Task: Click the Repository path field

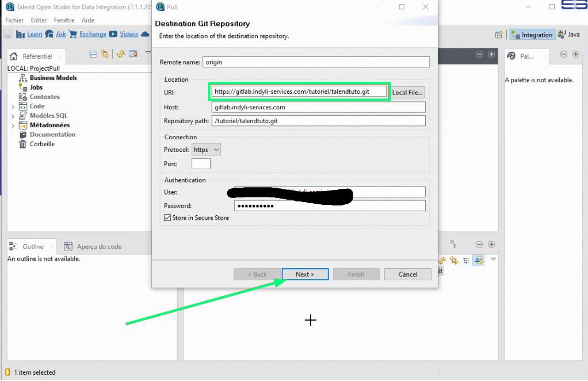Action: point(318,121)
